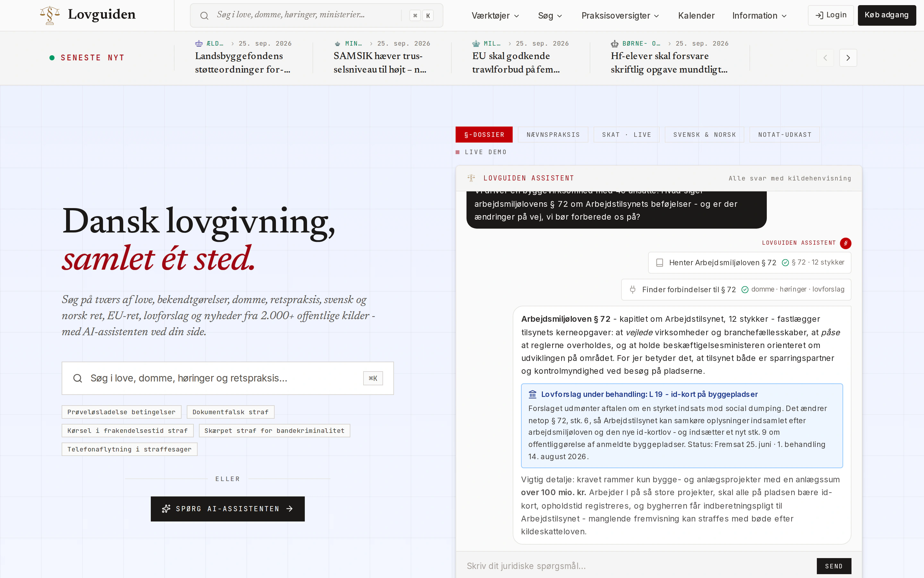The image size is (924, 578).
Task: Expand the Værktøjer dropdown menu
Action: [495, 16]
